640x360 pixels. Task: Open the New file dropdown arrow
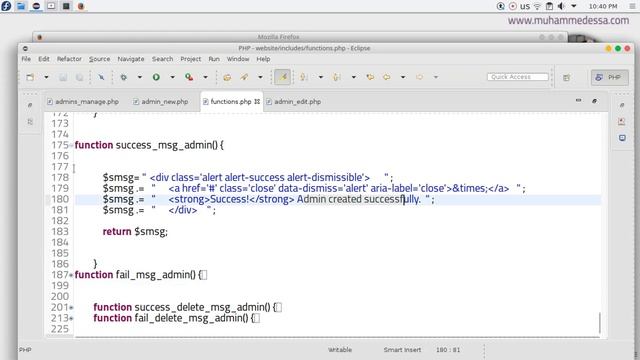[46, 77]
